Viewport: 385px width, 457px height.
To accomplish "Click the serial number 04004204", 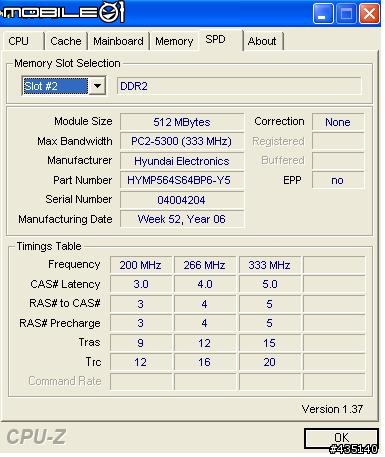I will click(x=182, y=200).
